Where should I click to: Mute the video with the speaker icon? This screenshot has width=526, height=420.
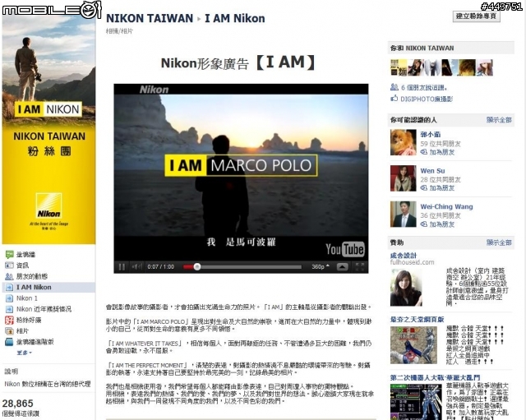point(136,266)
